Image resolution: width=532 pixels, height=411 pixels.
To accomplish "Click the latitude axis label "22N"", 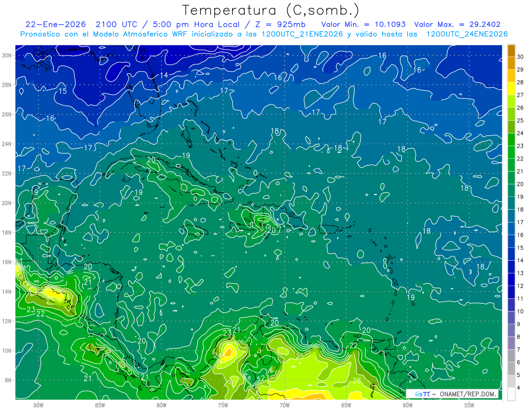I will tap(7, 173).
